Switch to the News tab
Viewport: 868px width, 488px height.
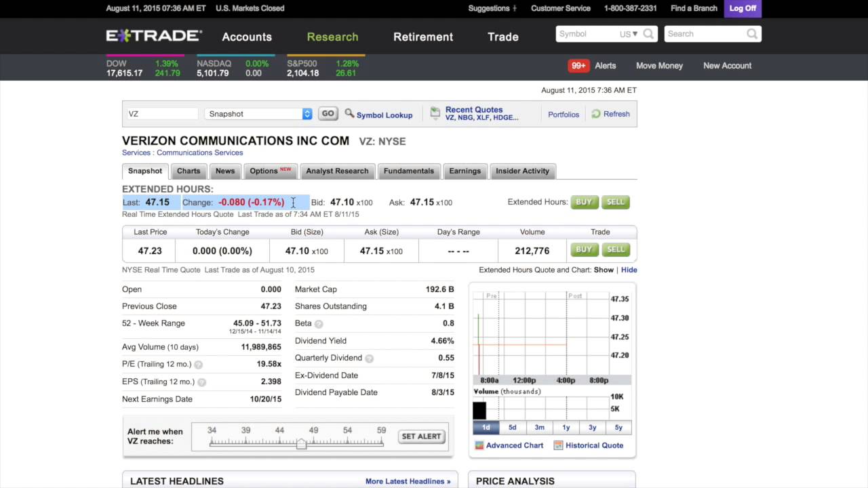point(225,171)
